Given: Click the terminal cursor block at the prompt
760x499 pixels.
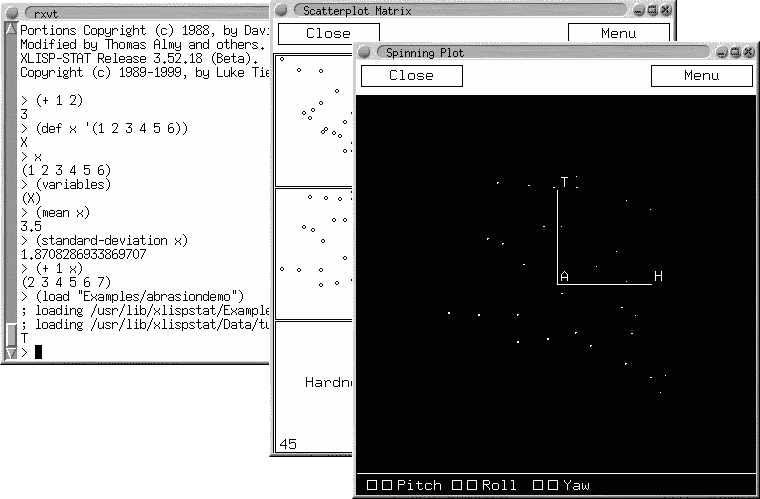Looking at the screenshot, I should tap(39, 352).
